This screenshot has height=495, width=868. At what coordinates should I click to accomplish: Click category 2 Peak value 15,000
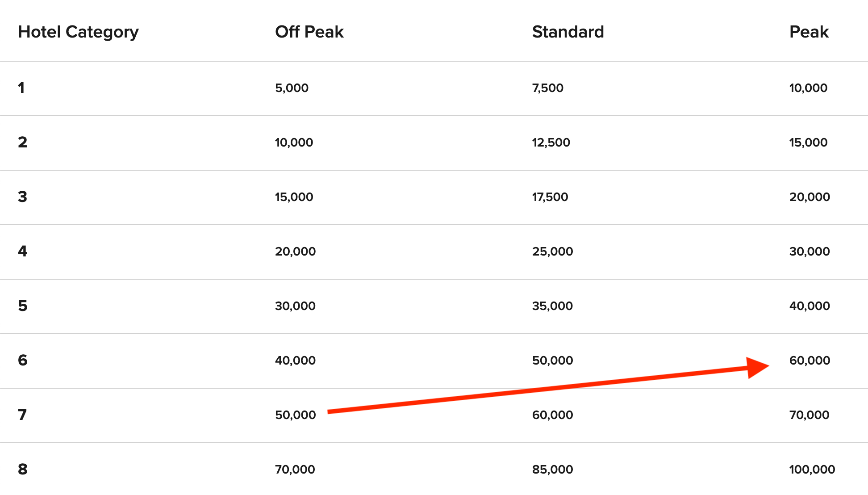[808, 143]
